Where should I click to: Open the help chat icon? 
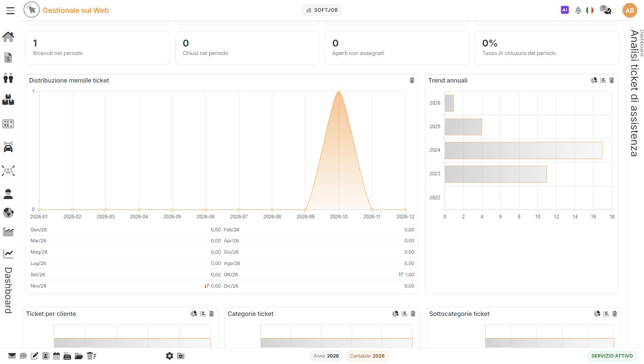605,10
